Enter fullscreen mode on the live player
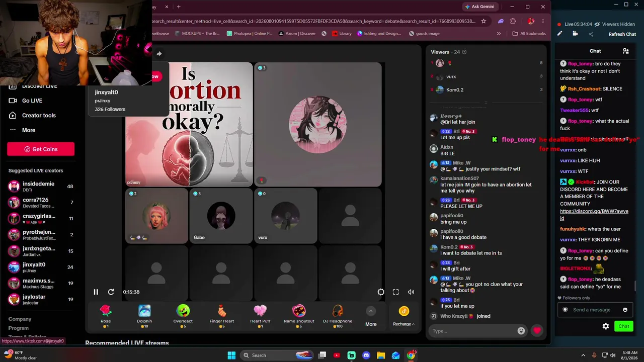Viewport: 644px width, 362px height. [x=396, y=292]
